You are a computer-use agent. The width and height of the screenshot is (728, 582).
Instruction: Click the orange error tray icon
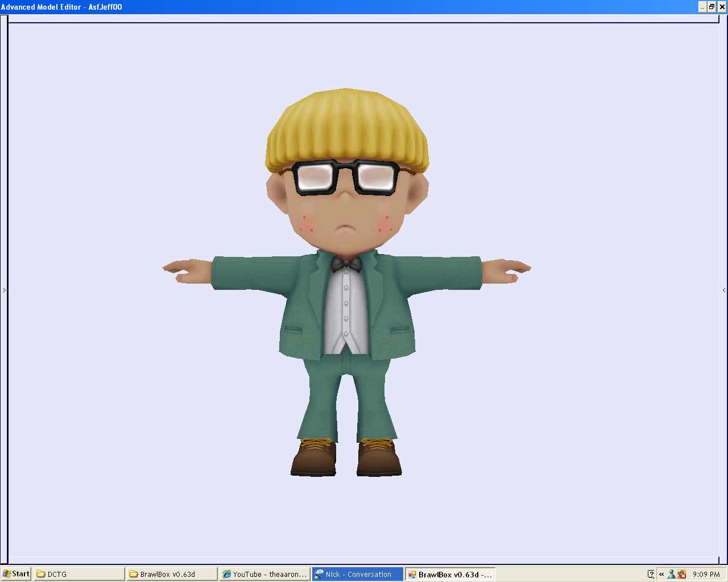681,574
